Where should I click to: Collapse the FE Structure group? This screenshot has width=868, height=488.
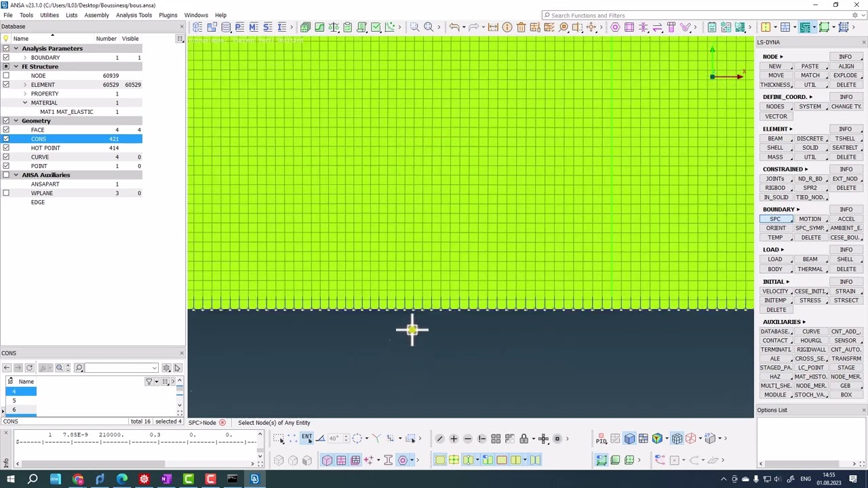pos(16,66)
